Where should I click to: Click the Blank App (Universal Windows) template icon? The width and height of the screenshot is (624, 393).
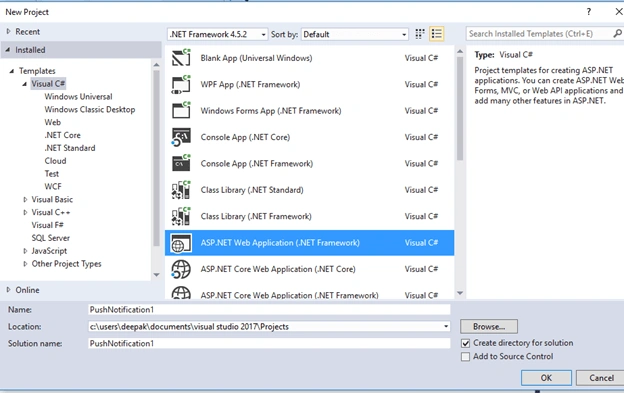pyautogui.click(x=181, y=58)
